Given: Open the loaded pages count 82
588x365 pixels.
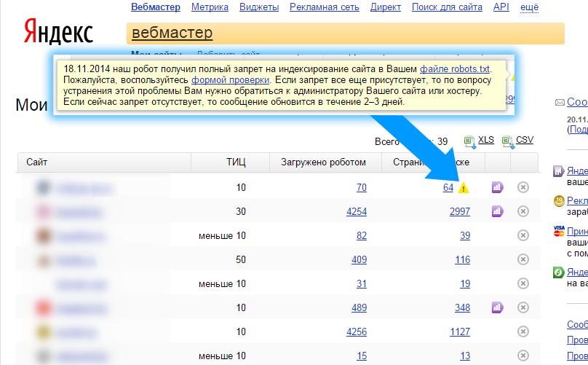Looking at the screenshot, I should click(x=362, y=235).
